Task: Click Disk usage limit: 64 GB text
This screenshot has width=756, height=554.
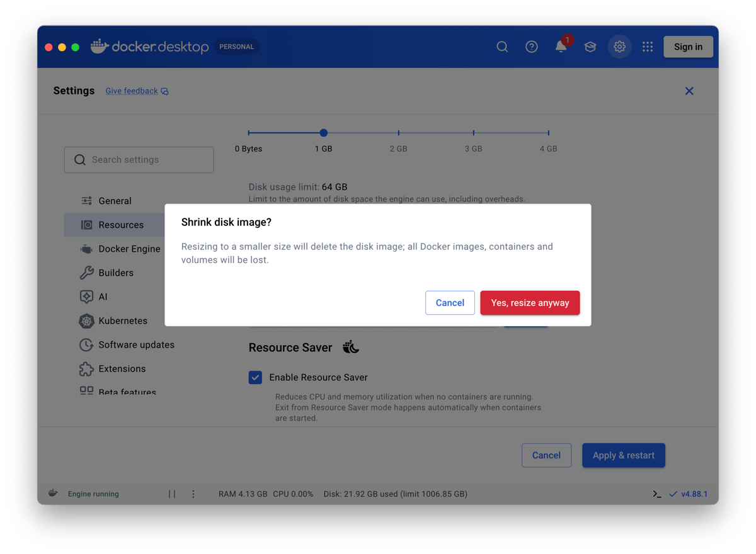Action: pos(298,187)
